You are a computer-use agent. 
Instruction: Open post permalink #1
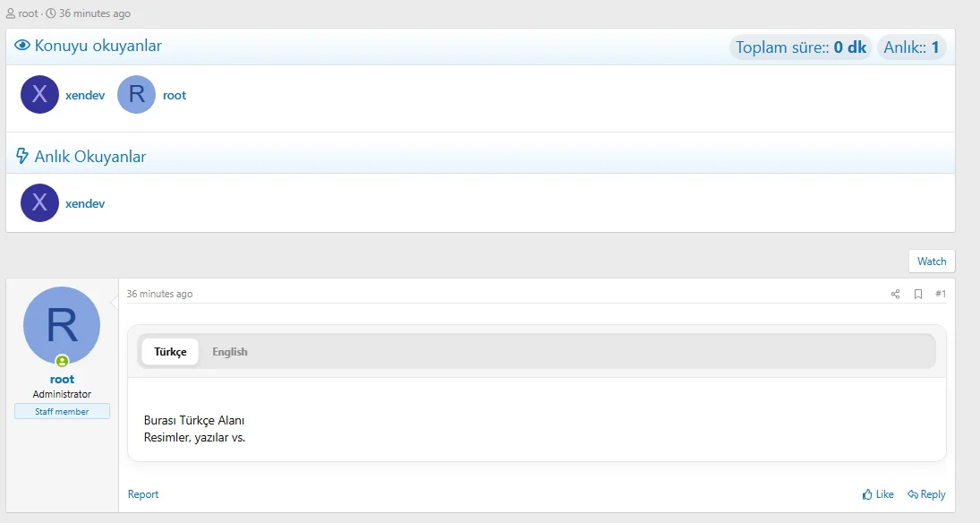[x=941, y=294]
